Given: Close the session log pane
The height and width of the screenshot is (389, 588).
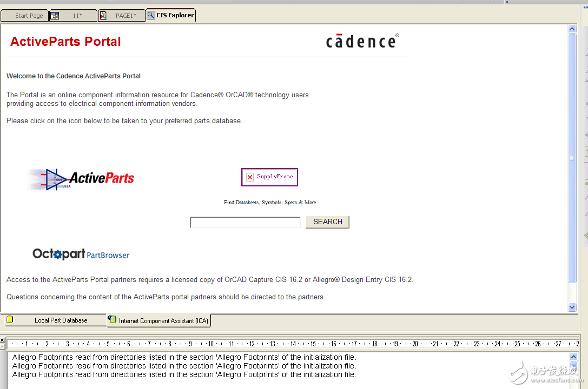Looking at the screenshot, I should tap(2, 340).
